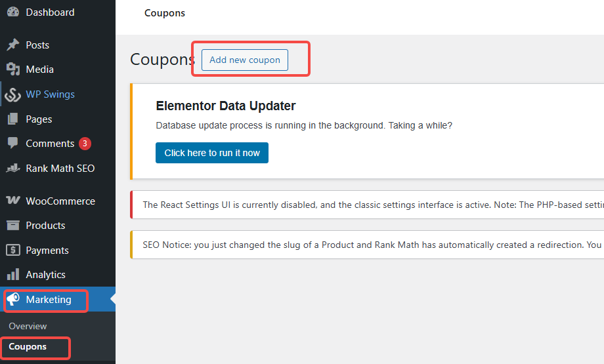
Task: Click the Payments dollar icon
Action: point(13,250)
